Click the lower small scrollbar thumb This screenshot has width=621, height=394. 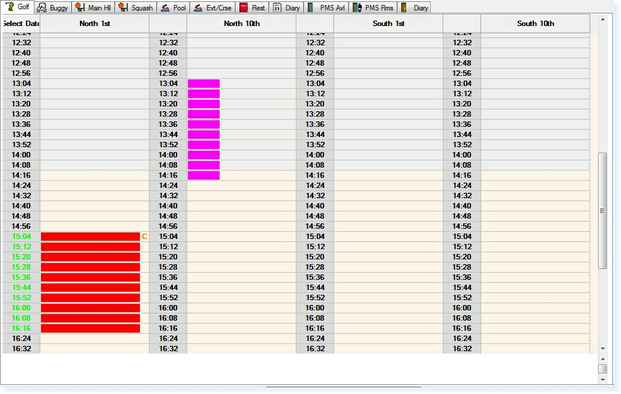click(602, 369)
